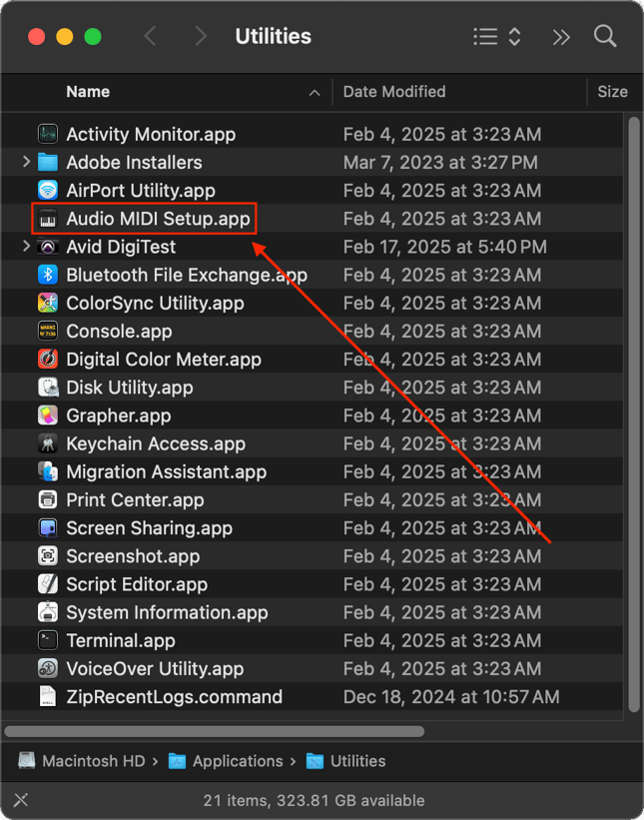Sort by the Date Modified column header
Screen dimensions: 644x820
(394, 92)
